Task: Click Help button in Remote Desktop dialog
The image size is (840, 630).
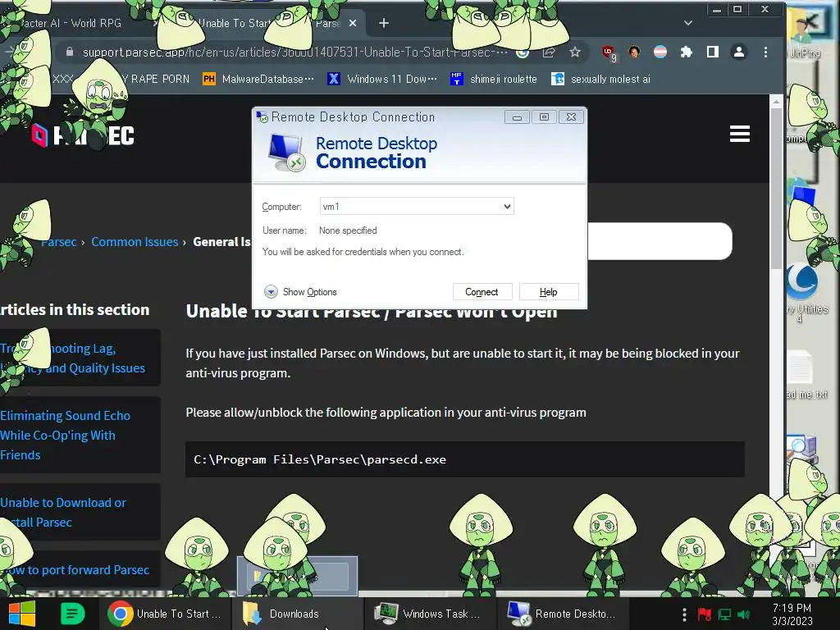Action: pyautogui.click(x=549, y=292)
